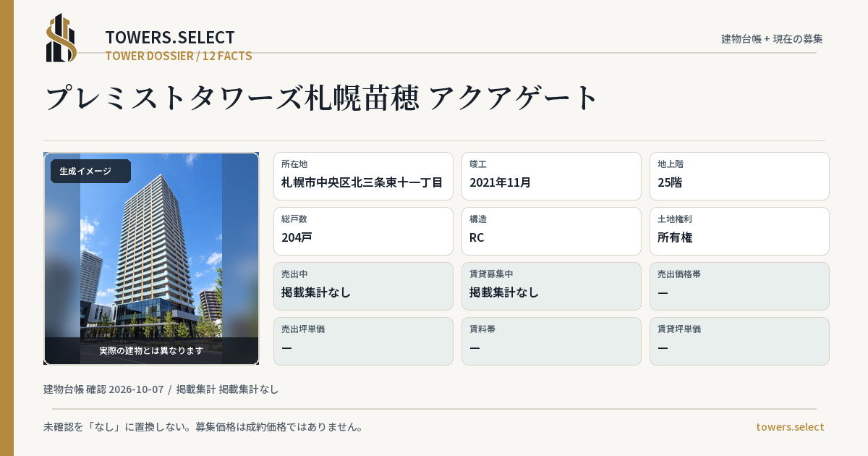Select the 構造 RC card
The height and width of the screenshot is (456, 868).
[551, 231]
